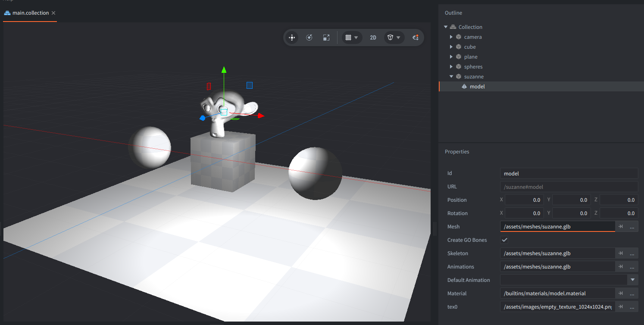
Task: Select the suzanne row in Outline
Action: (541, 76)
